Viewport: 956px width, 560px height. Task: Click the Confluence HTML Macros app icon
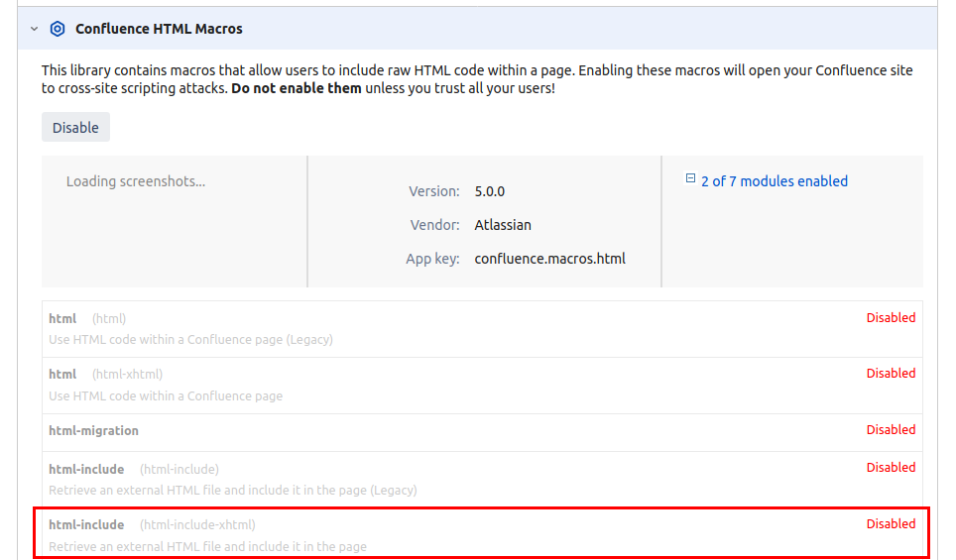point(58,29)
